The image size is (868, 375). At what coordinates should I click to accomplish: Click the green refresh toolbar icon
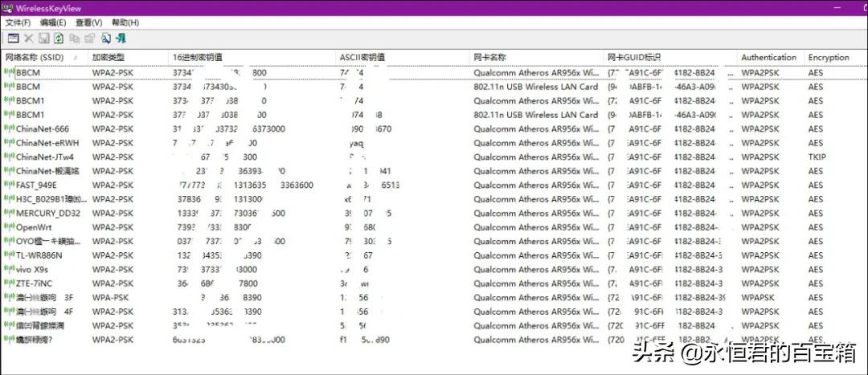click(x=59, y=39)
